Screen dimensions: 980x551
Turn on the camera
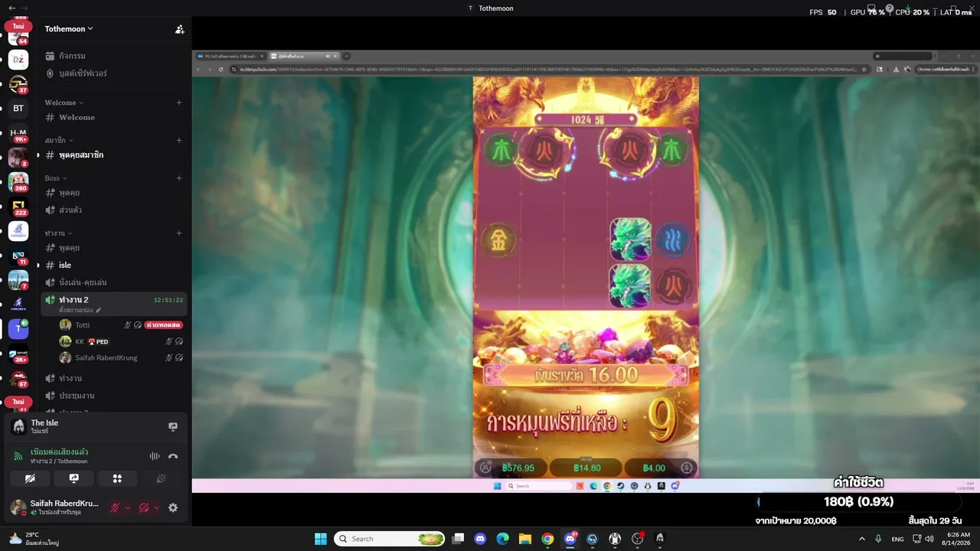(x=30, y=478)
